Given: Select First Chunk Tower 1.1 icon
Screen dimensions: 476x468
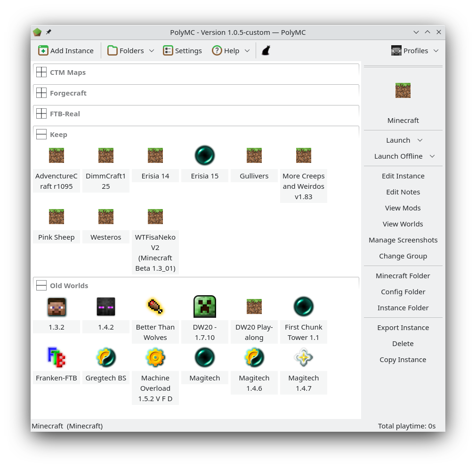Looking at the screenshot, I should pyautogui.click(x=304, y=307).
